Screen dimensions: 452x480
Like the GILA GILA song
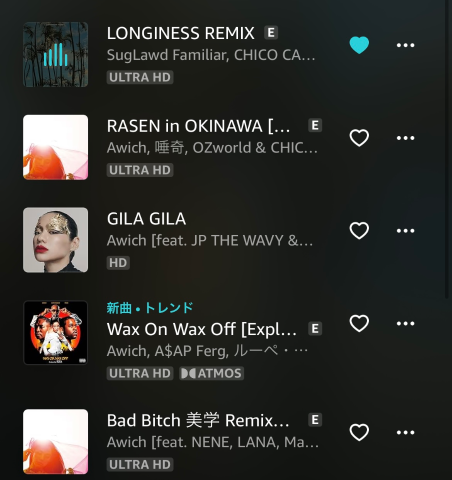(x=359, y=230)
